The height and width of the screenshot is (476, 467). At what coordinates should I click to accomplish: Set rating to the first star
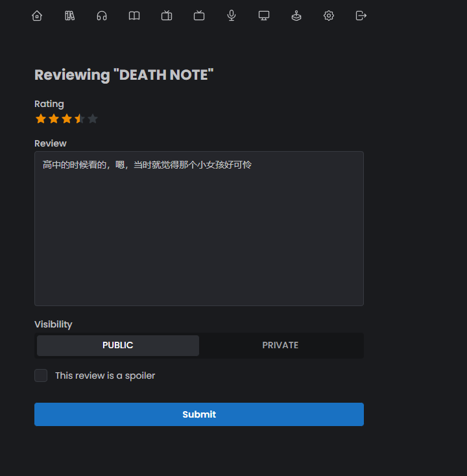[x=41, y=119]
